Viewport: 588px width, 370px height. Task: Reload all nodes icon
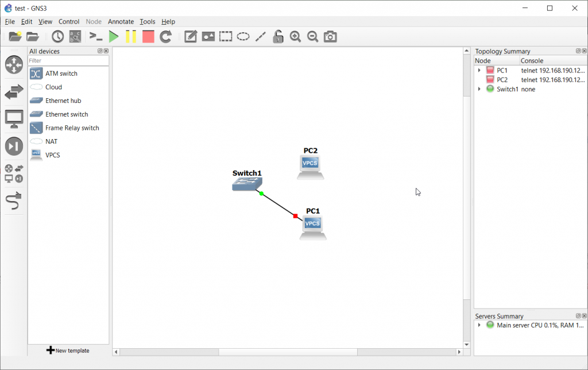click(165, 36)
